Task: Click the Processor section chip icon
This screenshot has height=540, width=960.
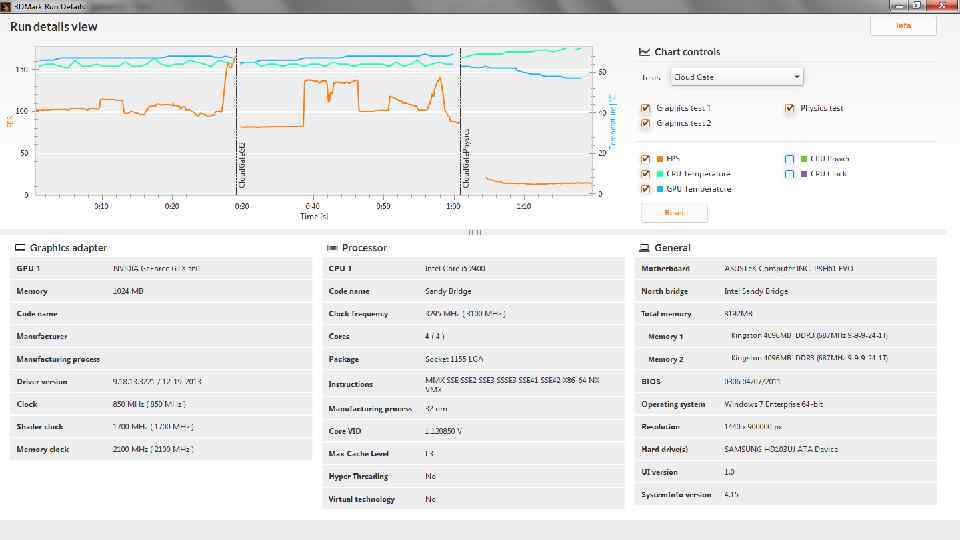Action: click(332, 248)
